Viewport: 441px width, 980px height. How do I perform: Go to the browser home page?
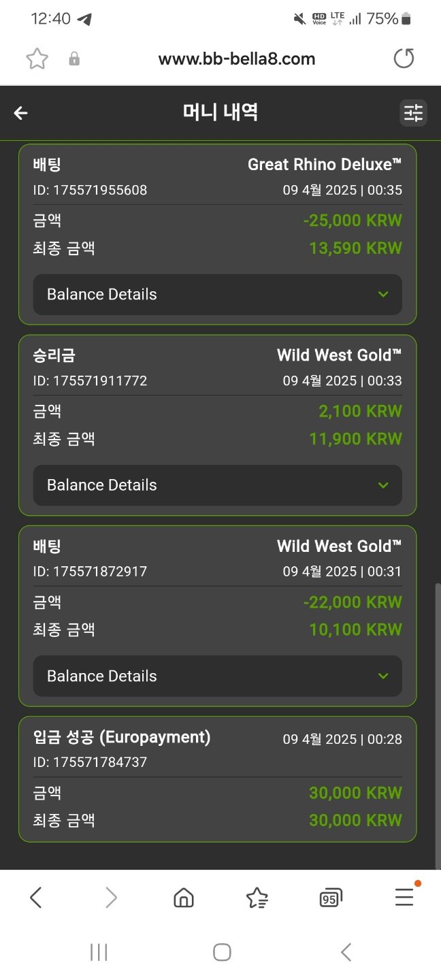point(183,898)
